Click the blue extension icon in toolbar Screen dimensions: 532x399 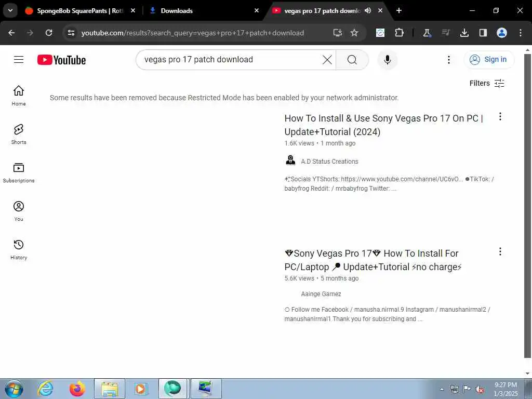[x=380, y=33]
